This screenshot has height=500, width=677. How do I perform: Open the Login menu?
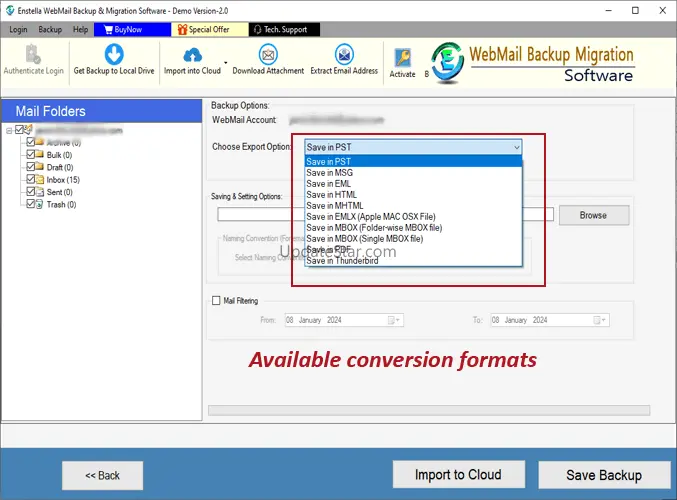pyautogui.click(x=18, y=29)
